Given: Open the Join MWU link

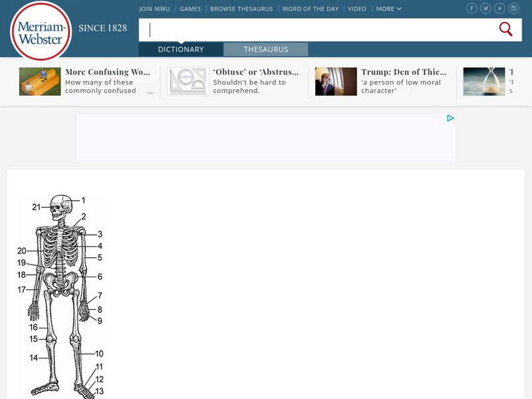Looking at the screenshot, I should tap(154, 9).
